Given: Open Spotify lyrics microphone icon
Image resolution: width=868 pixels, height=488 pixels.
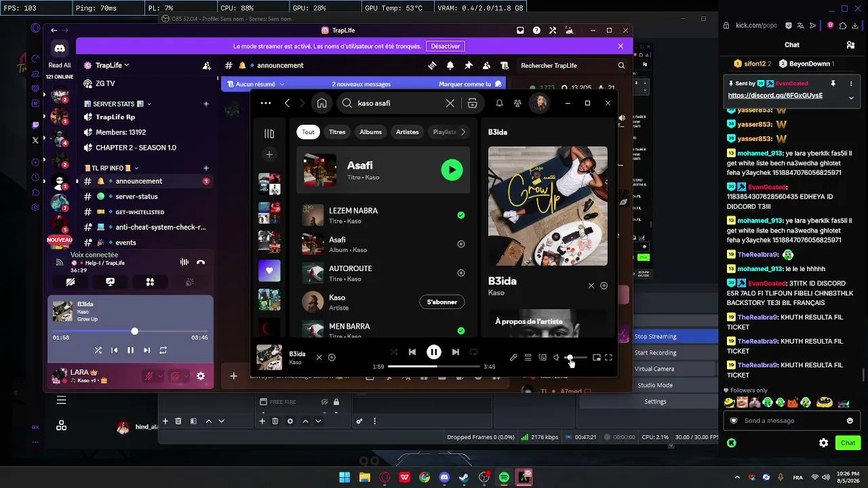Looking at the screenshot, I should tap(513, 357).
